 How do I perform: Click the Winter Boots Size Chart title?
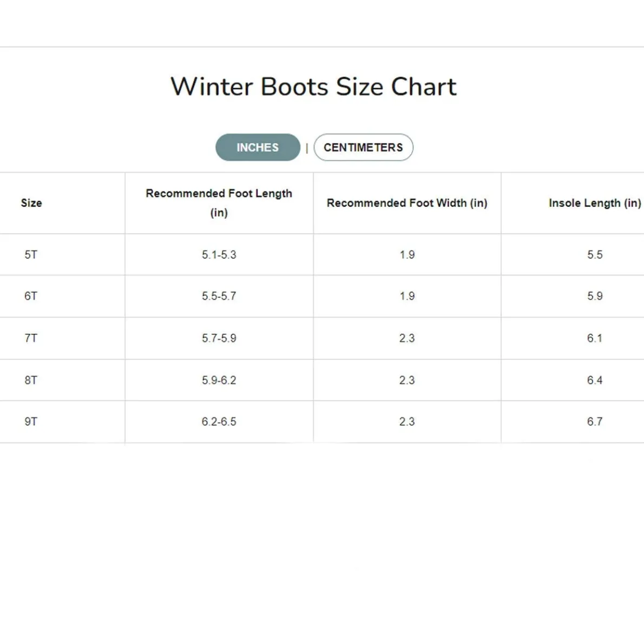point(313,86)
